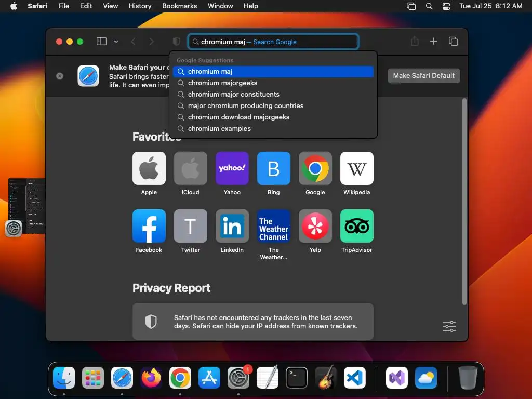
Task: Open the iCloud favorite
Action: [190, 168]
